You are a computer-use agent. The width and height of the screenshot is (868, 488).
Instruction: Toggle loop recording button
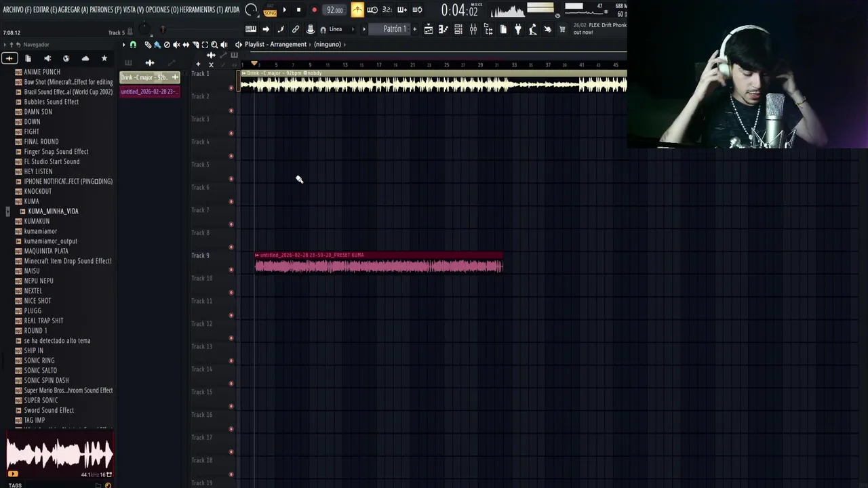point(417,9)
